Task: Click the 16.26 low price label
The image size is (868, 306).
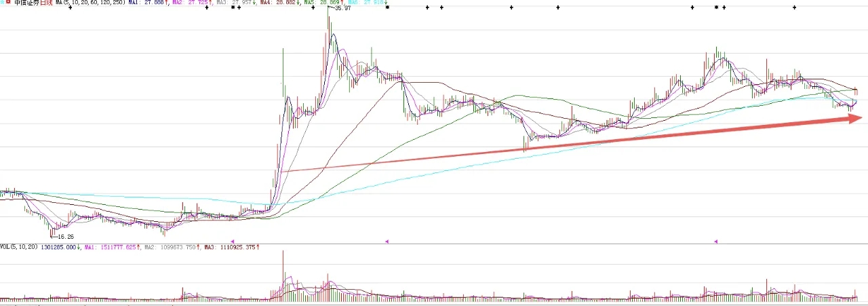Action: [65, 236]
